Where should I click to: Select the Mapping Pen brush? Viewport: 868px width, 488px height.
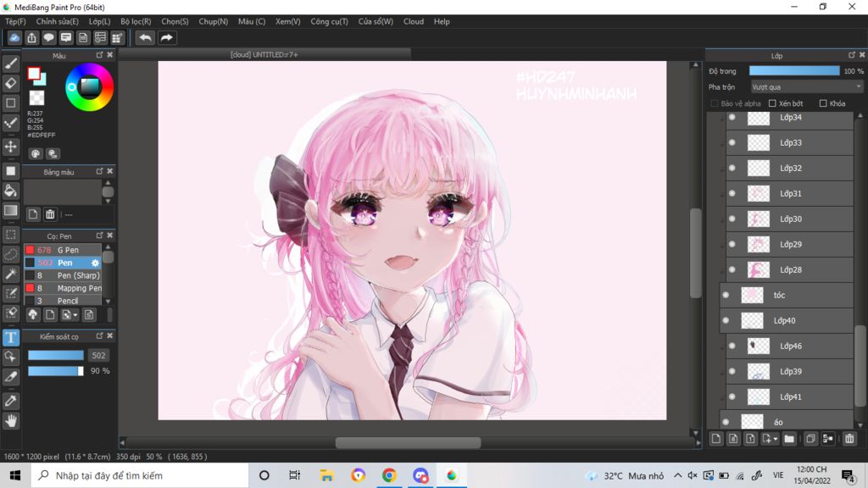click(x=63, y=288)
